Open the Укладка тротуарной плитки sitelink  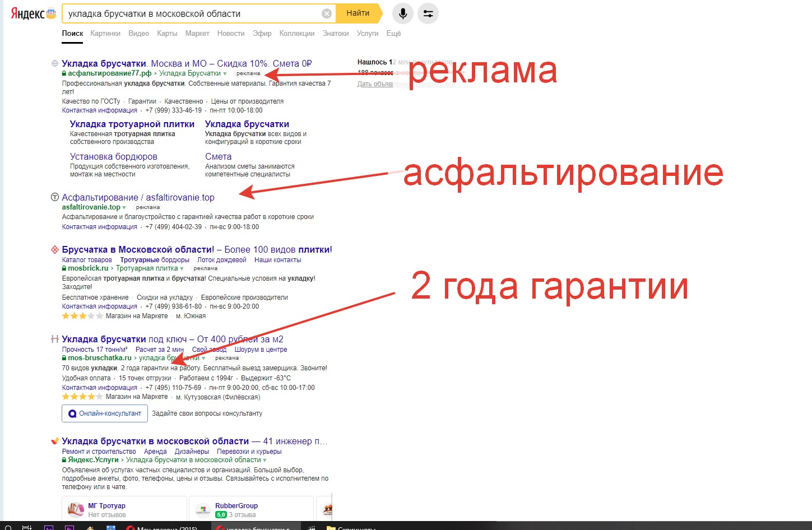132,124
